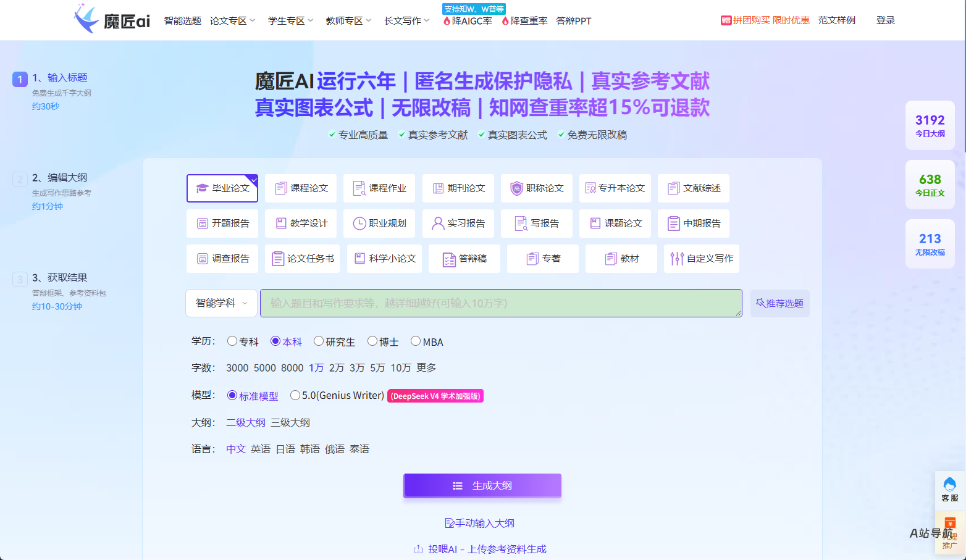Select the 专科 education radio button

point(232,341)
